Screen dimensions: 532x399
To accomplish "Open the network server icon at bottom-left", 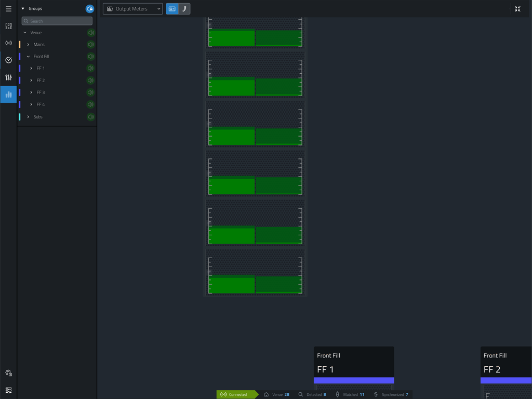I will 8,390.
